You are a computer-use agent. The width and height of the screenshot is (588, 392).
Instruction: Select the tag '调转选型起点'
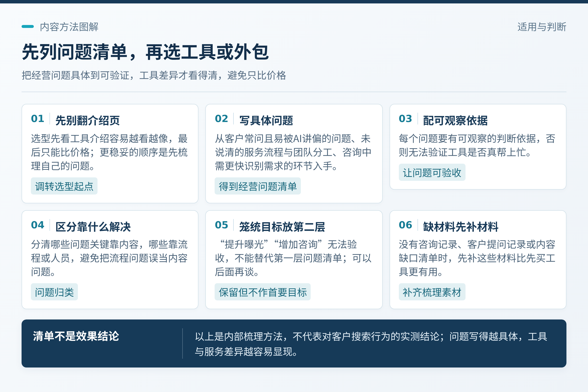tap(64, 186)
